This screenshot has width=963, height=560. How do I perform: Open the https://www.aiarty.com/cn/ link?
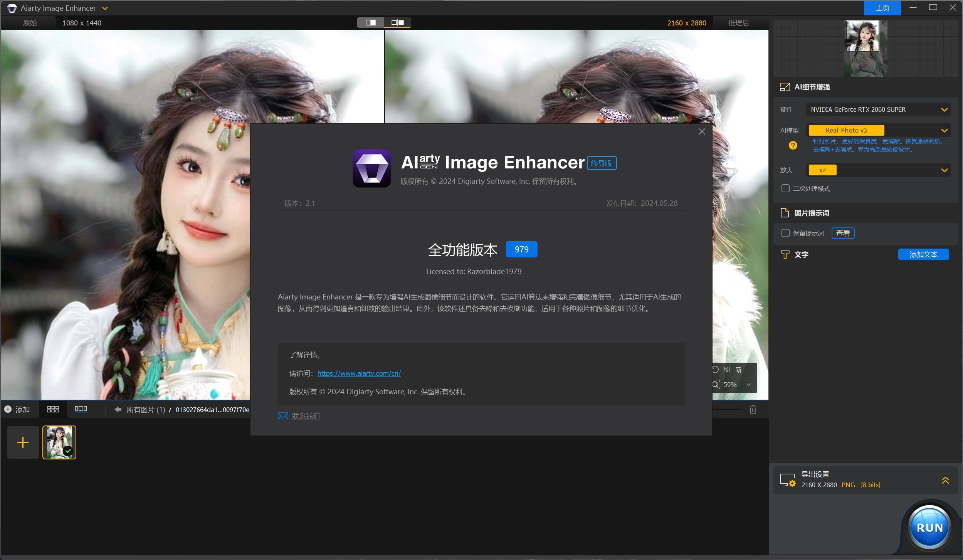(359, 373)
